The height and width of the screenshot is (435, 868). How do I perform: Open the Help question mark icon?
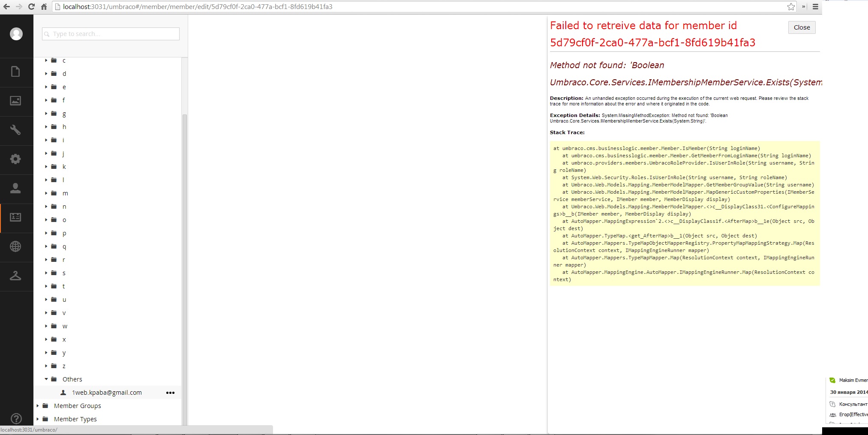click(16, 419)
